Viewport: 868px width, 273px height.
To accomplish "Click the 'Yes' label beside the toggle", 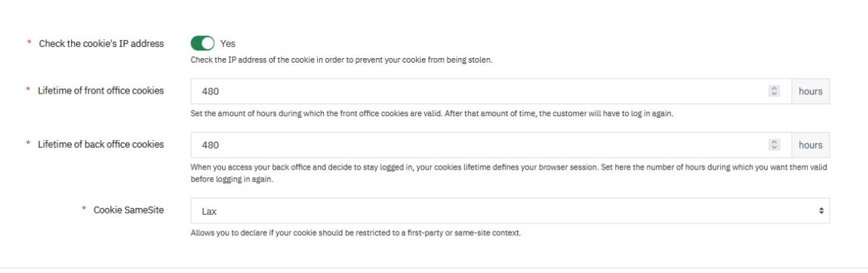I will coord(227,44).
